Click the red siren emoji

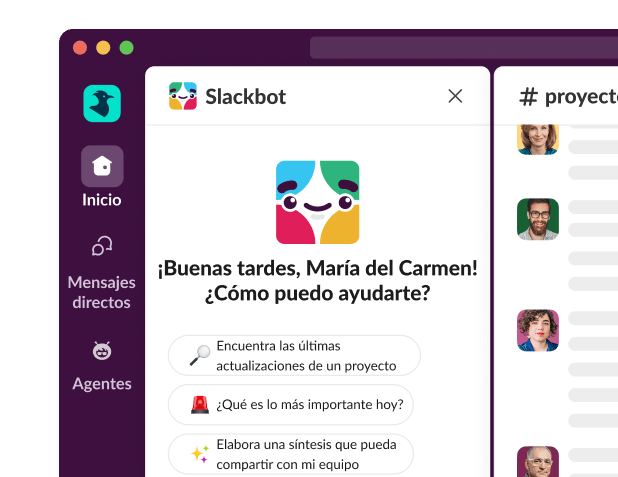click(200, 405)
